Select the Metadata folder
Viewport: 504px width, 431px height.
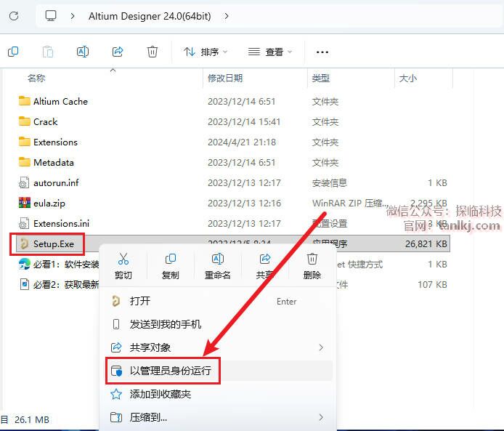click(x=53, y=162)
